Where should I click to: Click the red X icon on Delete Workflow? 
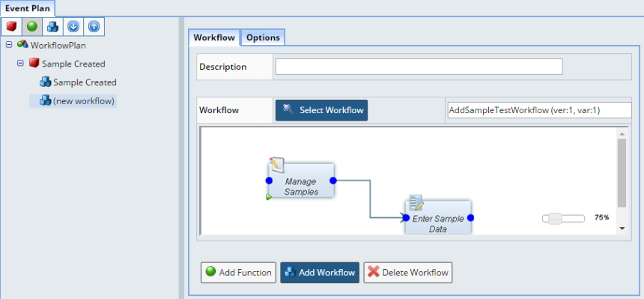374,272
